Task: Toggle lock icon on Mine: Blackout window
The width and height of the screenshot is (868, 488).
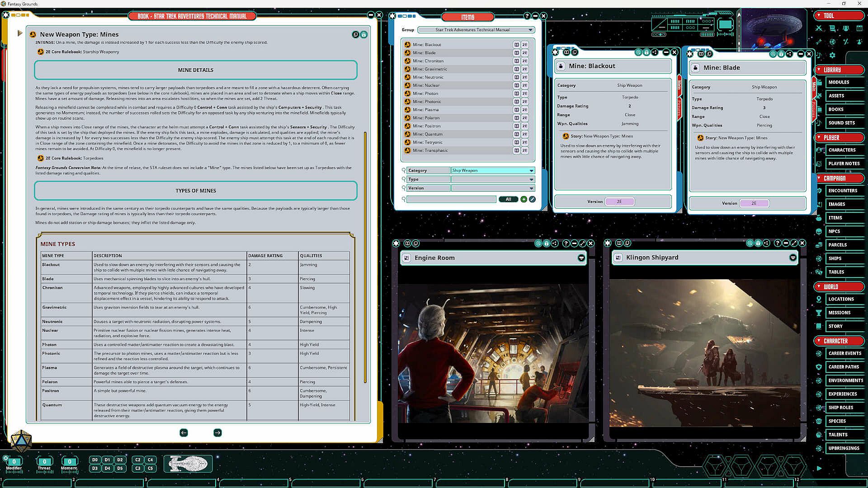Action: [646, 52]
